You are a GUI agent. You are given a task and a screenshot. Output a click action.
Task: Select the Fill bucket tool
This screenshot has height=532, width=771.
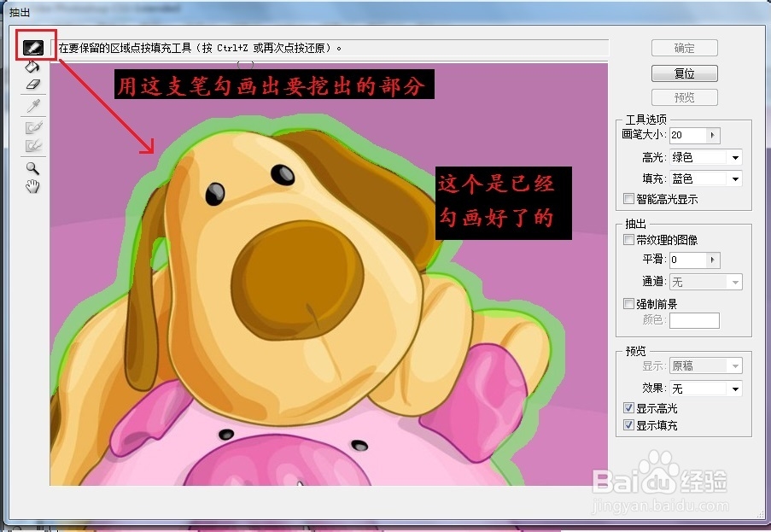click(x=32, y=67)
